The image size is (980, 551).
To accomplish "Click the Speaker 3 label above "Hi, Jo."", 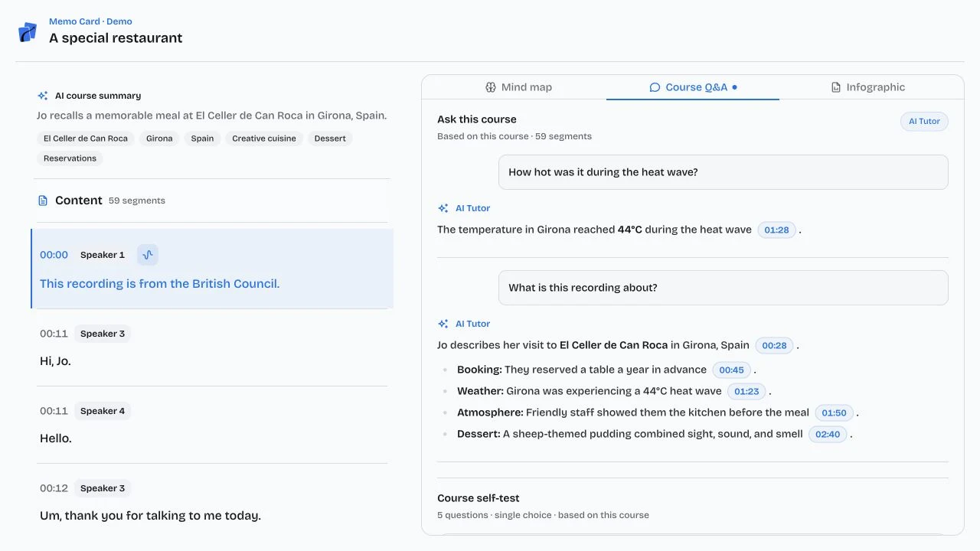I will [103, 334].
